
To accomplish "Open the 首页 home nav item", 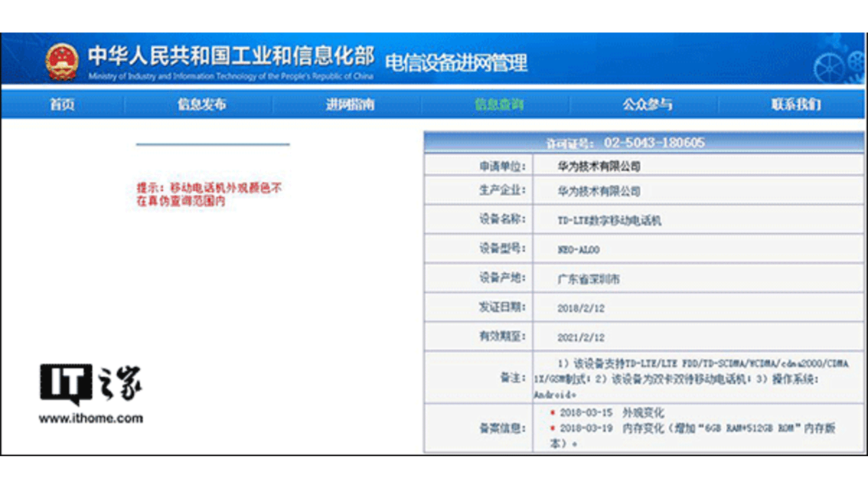I will (x=62, y=104).
